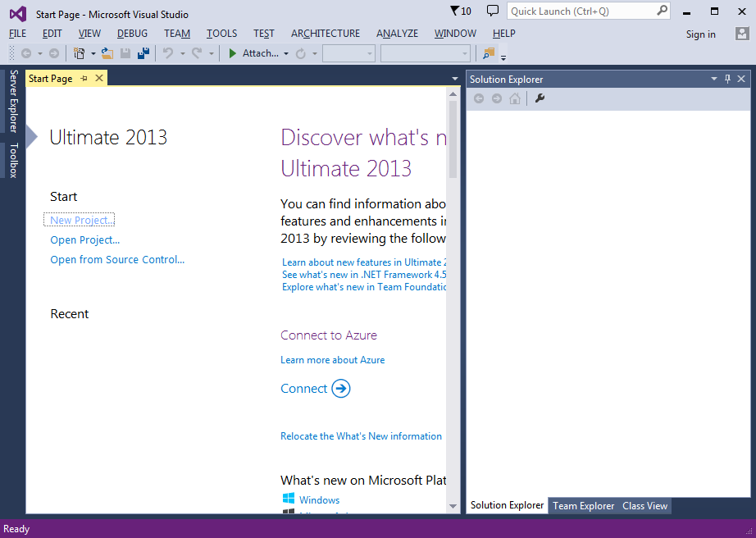Open the Redo history dropdown arrow
The image size is (756, 538).
212,53
